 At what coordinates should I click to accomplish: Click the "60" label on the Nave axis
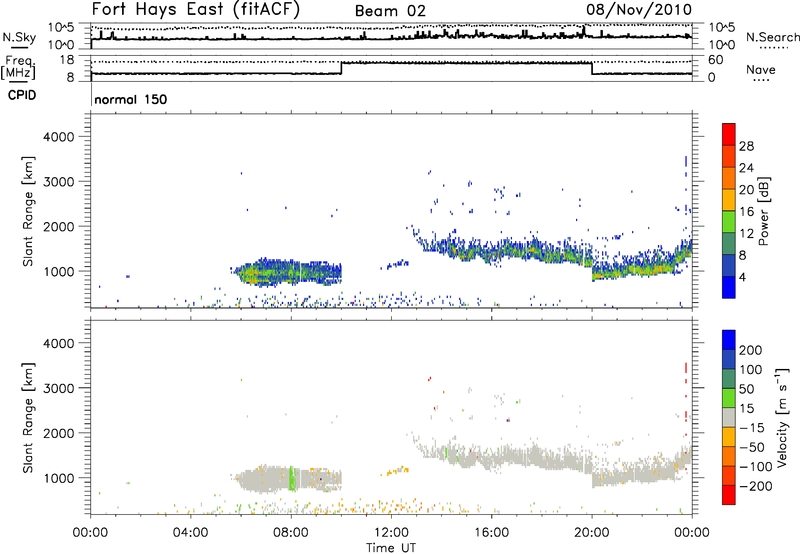pyautogui.click(x=715, y=60)
